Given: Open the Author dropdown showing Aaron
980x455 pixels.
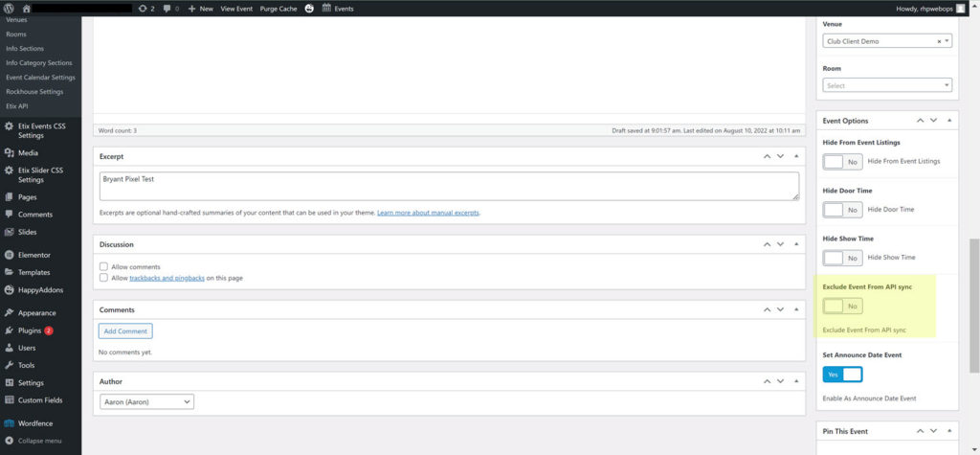Looking at the screenshot, I should pyautogui.click(x=145, y=402).
